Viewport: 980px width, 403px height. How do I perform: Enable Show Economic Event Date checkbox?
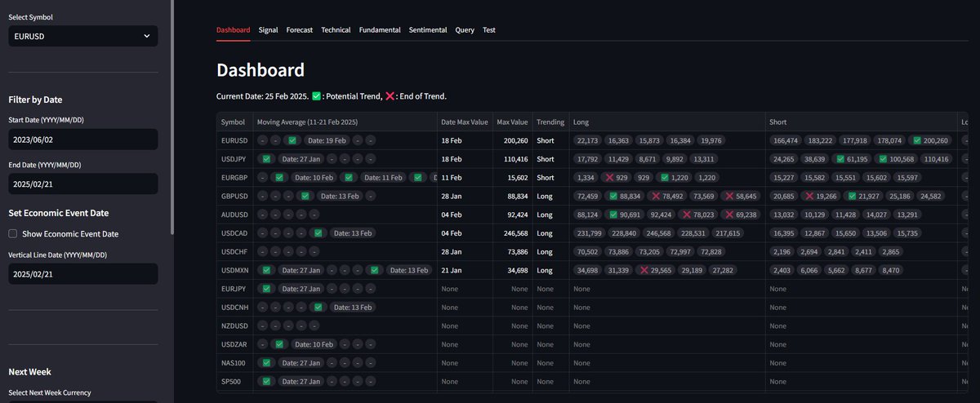click(x=13, y=233)
